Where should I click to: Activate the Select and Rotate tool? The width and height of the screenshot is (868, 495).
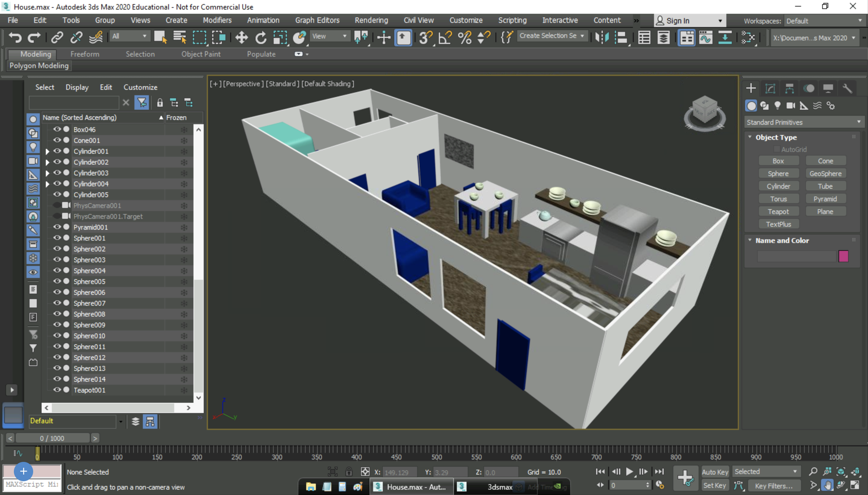pyautogui.click(x=260, y=37)
